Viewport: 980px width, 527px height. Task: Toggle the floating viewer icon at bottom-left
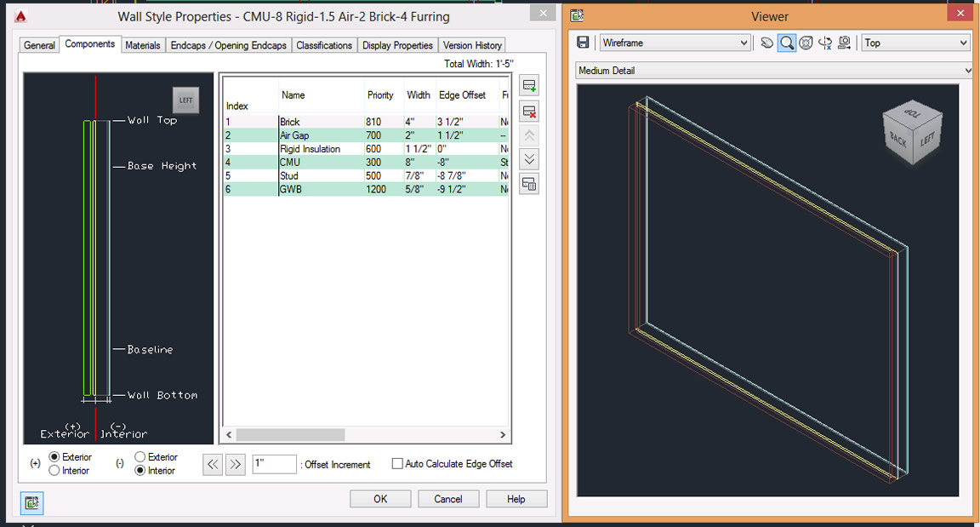pyautogui.click(x=31, y=502)
